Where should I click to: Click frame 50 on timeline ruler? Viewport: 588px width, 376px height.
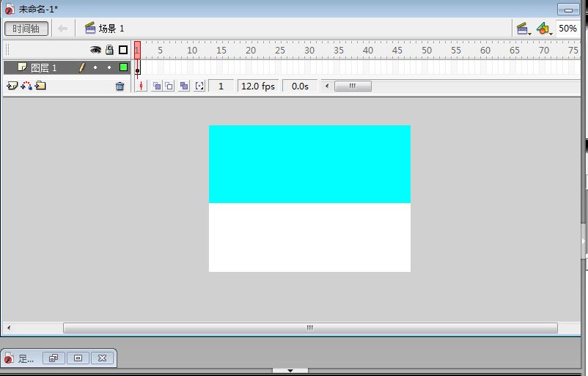coord(427,51)
